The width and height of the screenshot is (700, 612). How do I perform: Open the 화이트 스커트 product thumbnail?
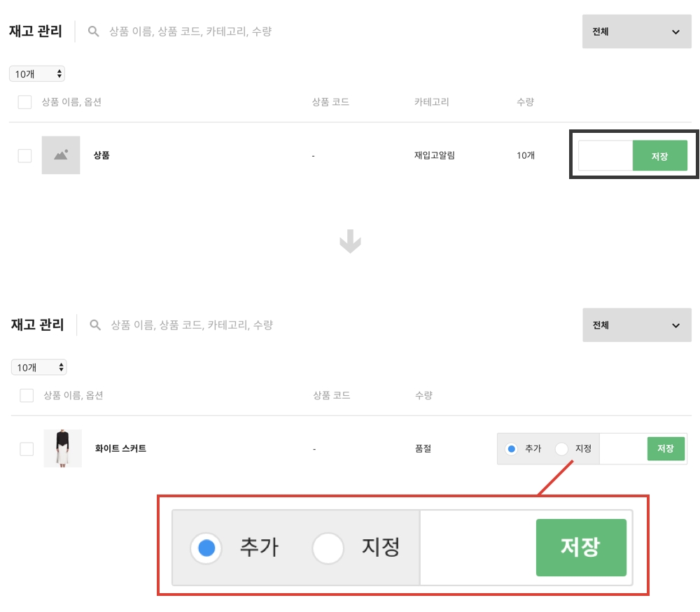(63, 448)
